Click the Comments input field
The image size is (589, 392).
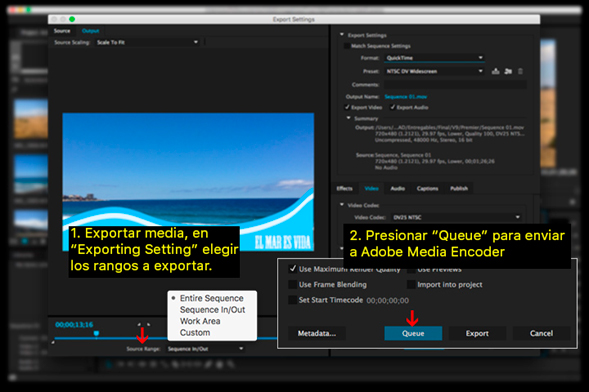tap(455, 84)
